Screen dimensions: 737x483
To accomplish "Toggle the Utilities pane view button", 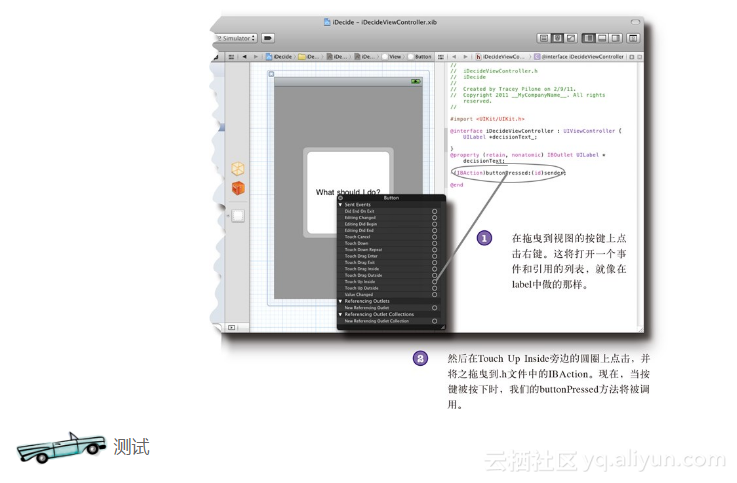I will pyautogui.click(x=616, y=38).
